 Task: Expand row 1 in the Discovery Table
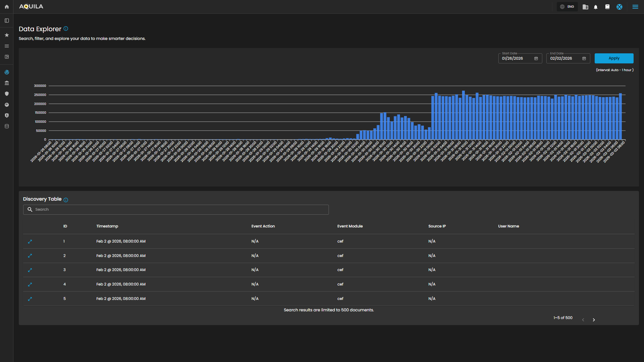coord(30,242)
